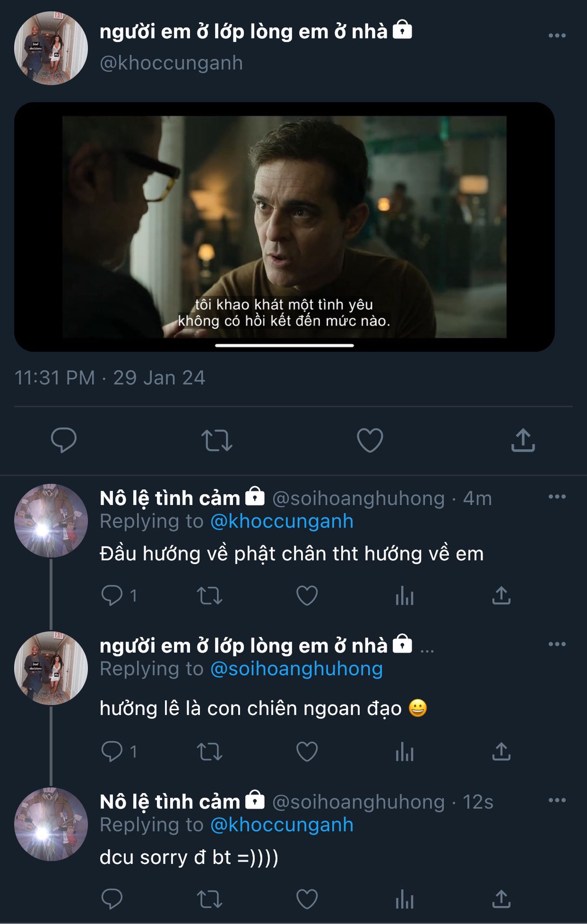Image resolution: width=587 pixels, height=924 pixels.
Task: Like the main tweet
Action: pos(370,440)
